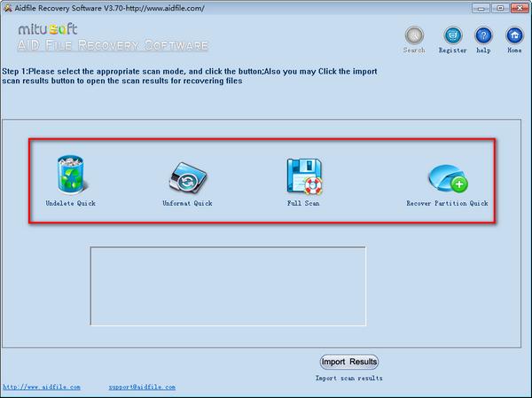Image resolution: width=532 pixels, height=398 pixels.
Task: Start the Unformat Quick drive icon
Action: click(x=188, y=177)
